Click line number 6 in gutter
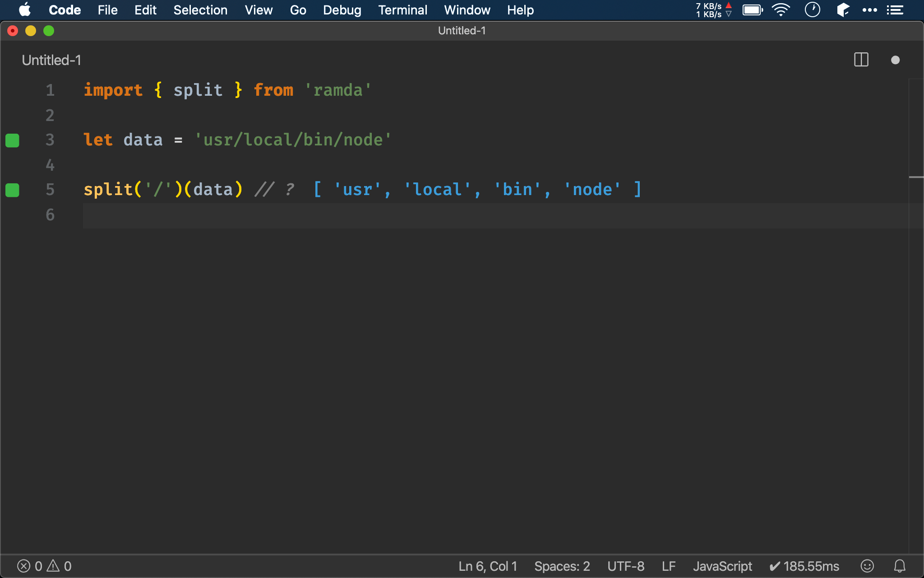The height and width of the screenshot is (578, 924). coord(50,215)
